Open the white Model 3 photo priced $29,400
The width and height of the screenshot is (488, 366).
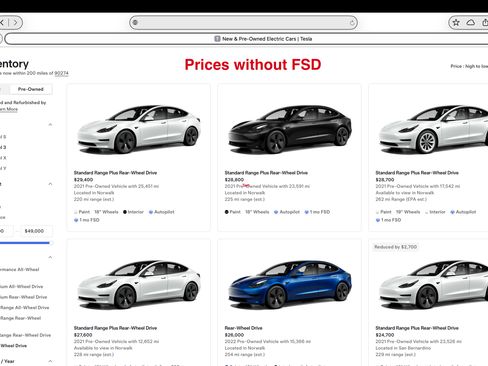pyautogui.click(x=138, y=130)
